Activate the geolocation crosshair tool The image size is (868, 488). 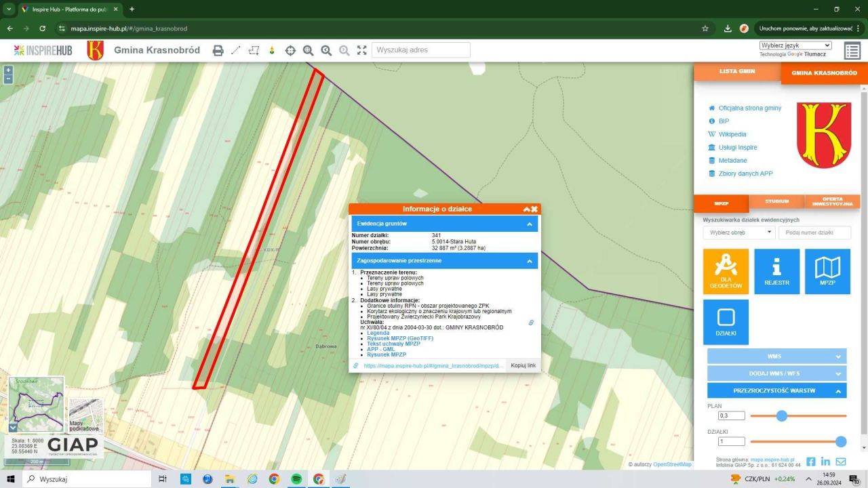pyautogui.click(x=290, y=50)
